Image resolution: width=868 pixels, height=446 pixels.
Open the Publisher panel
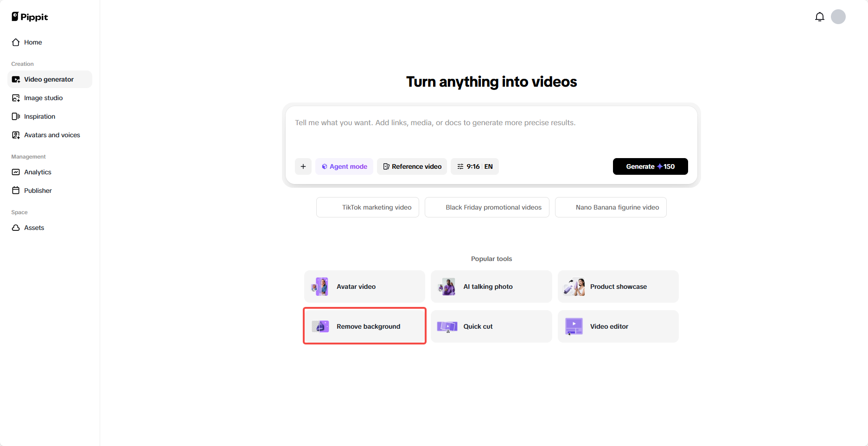pos(38,190)
